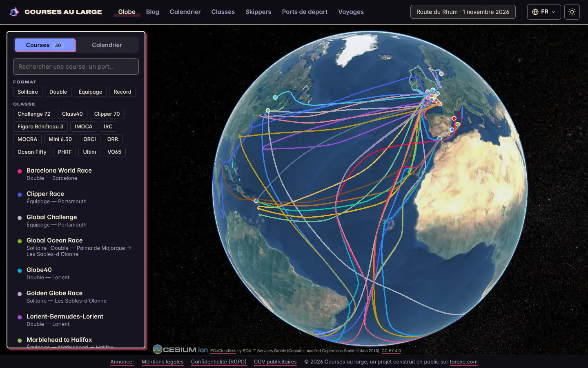
Task: Click the red port marker in Mediterranean
Action: pyautogui.click(x=454, y=118)
